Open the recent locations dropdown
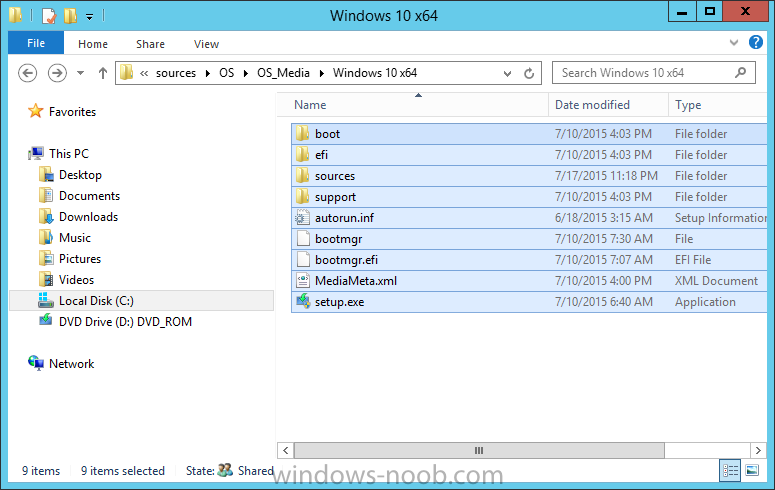The height and width of the screenshot is (490, 775). [x=80, y=73]
